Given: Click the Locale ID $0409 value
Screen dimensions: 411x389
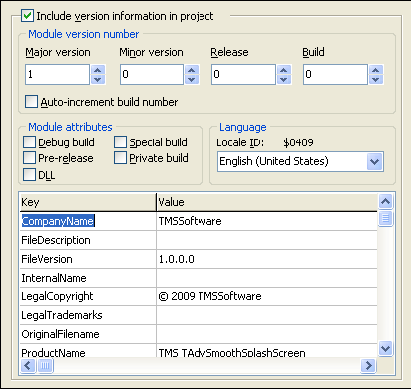Looking at the screenshot, I should tap(298, 143).
